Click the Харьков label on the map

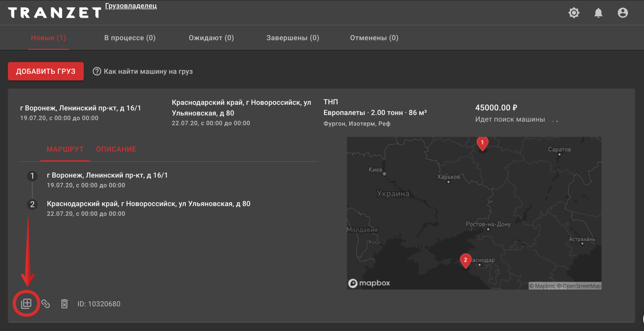coord(449,177)
